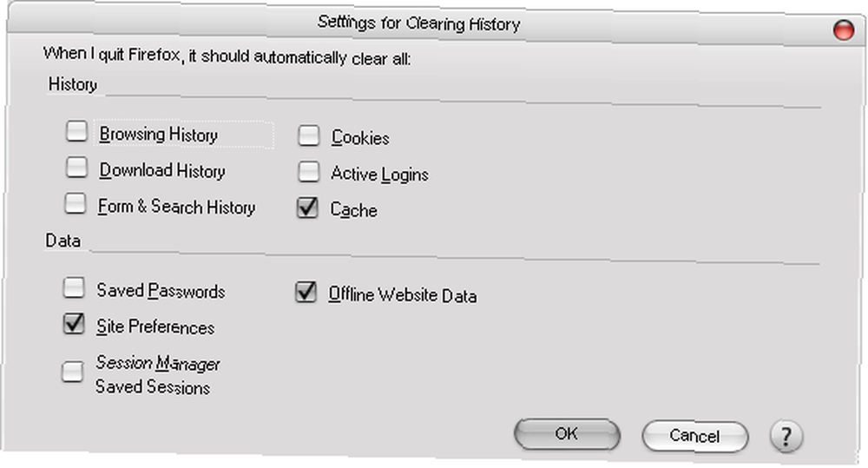This screenshot has width=868, height=468.
Task: Tick the Download History checkbox
Action: click(x=76, y=168)
